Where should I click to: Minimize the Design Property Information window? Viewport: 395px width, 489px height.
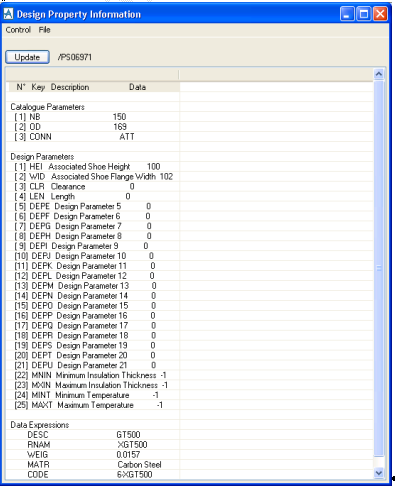coord(347,14)
